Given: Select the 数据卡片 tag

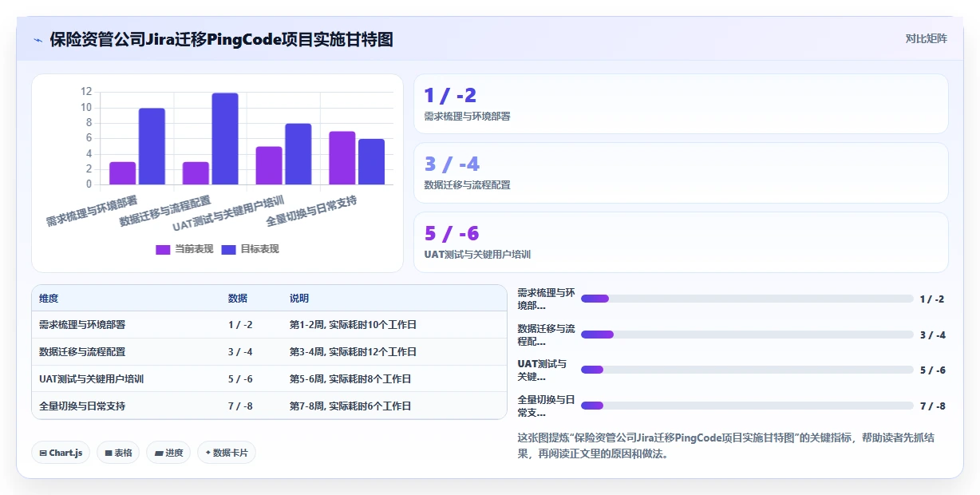Looking at the screenshot, I should pyautogui.click(x=227, y=453).
